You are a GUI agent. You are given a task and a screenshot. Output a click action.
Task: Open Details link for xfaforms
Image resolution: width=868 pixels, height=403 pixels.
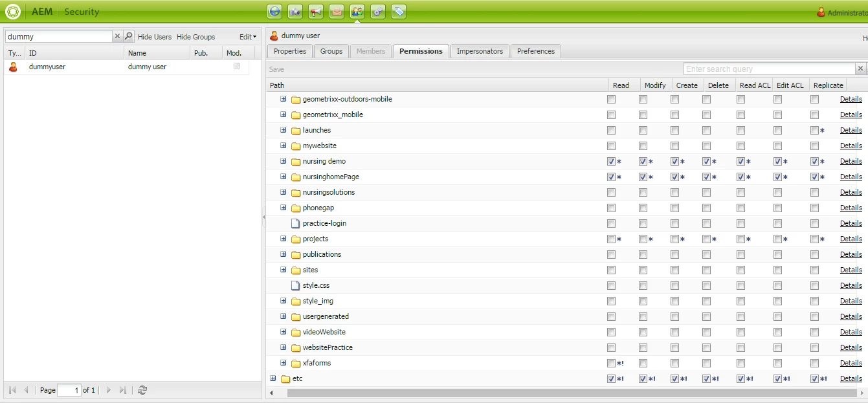pyautogui.click(x=851, y=363)
